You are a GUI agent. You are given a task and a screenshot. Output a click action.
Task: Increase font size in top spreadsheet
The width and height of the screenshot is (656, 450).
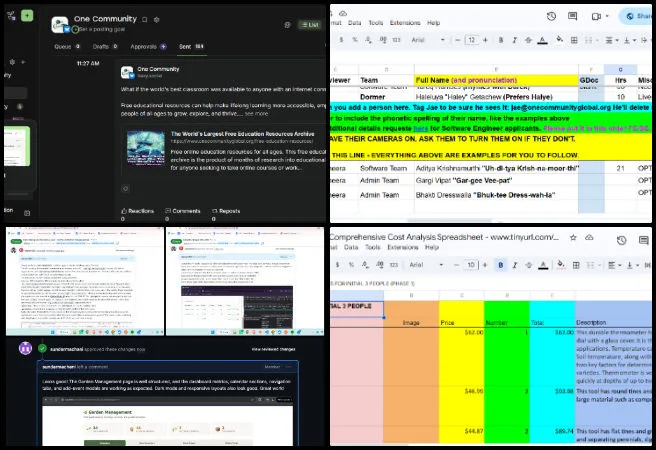[x=485, y=40]
